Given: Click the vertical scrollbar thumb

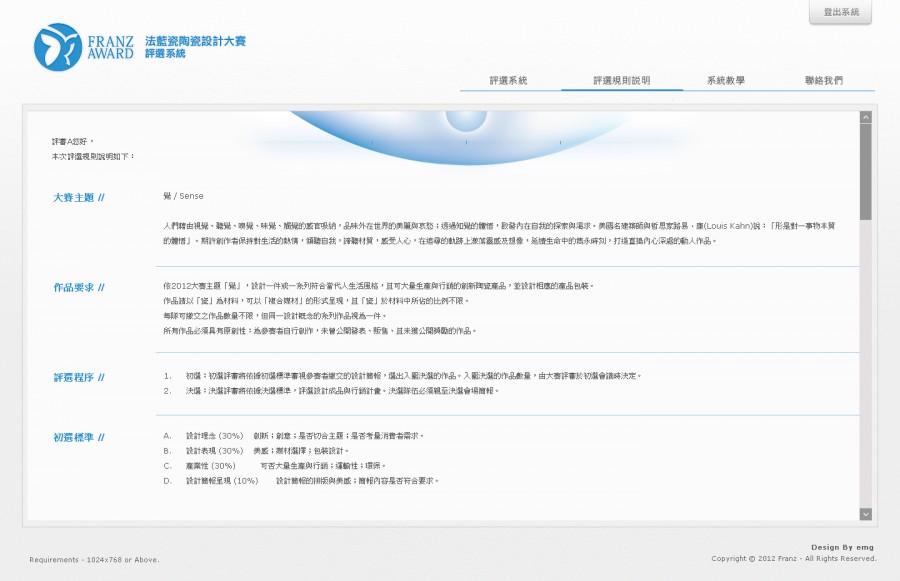Looking at the screenshot, I should (865, 170).
